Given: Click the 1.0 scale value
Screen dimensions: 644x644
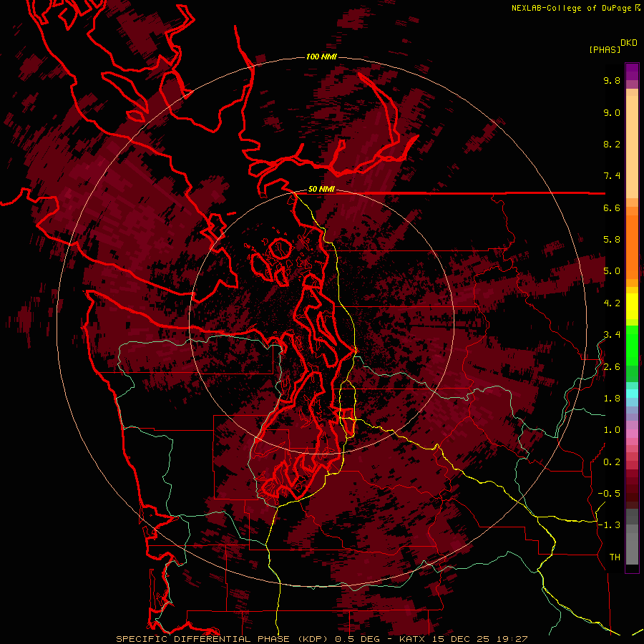Looking at the screenshot, I should click(x=612, y=430).
